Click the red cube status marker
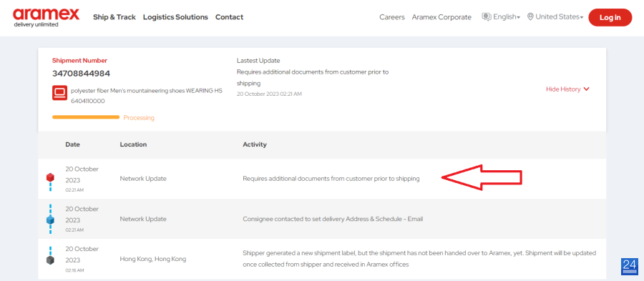Image resolution: width=644 pixels, height=281 pixels. [50, 177]
